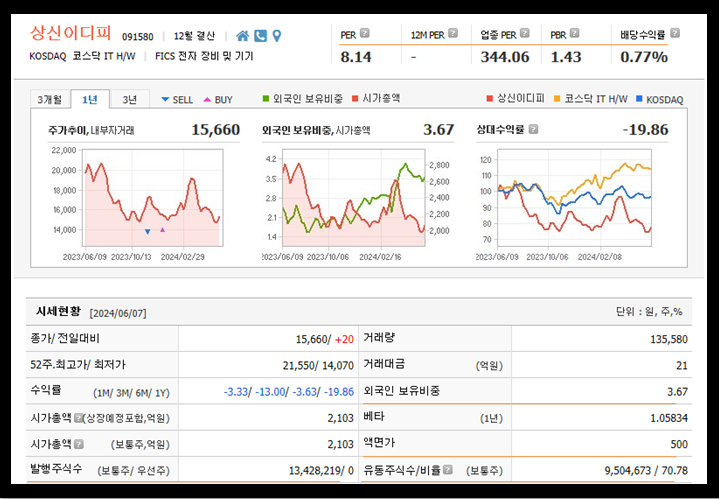This screenshot has width=719, height=499.
Task: Open help icon next to 12M PER
Action: (453, 33)
